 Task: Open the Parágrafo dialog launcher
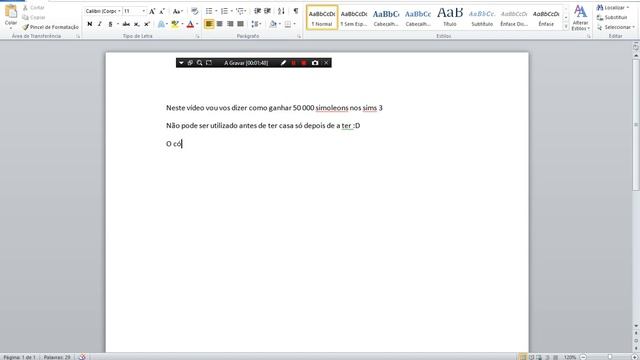point(299,36)
